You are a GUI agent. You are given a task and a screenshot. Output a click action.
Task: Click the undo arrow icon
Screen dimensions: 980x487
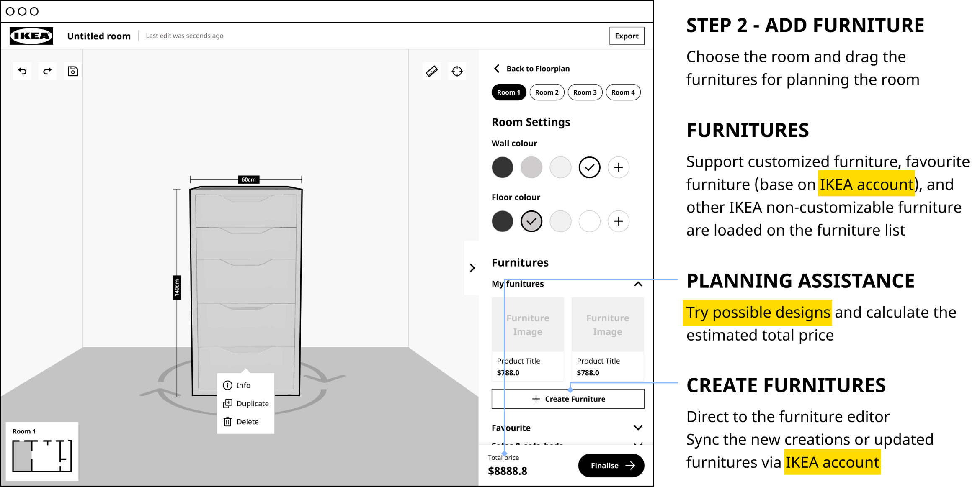point(22,71)
